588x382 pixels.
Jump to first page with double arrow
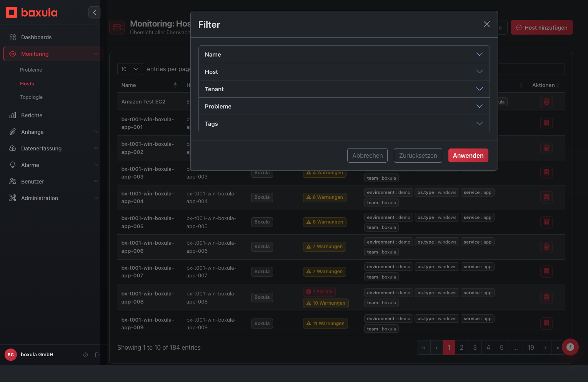[x=423, y=347]
